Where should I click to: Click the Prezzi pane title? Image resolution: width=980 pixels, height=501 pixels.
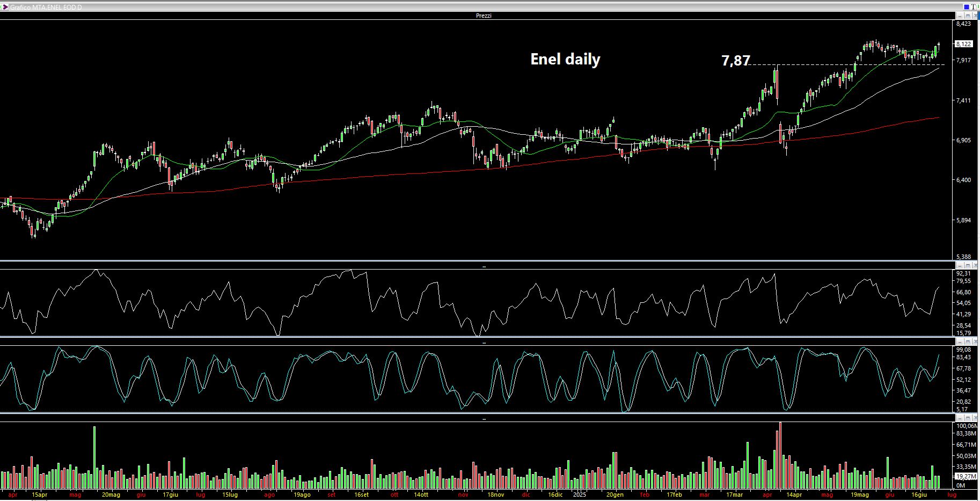tap(484, 16)
